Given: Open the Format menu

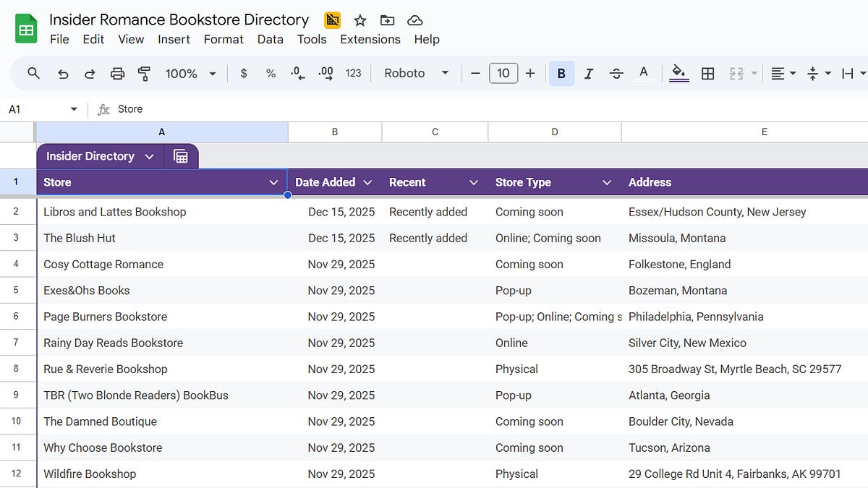Looking at the screenshot, I should [224, 39].
